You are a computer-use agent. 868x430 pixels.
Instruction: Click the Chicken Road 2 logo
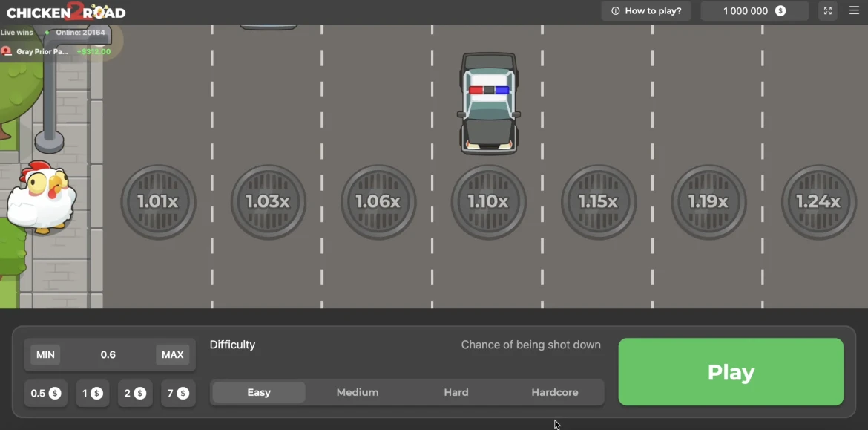(x=66, y=11)
